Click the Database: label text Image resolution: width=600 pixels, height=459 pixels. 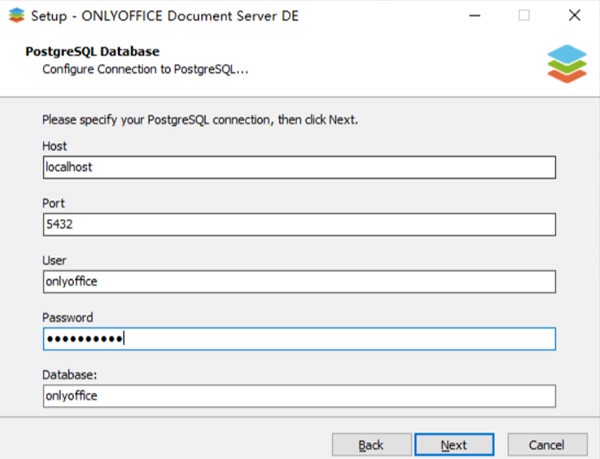click(70, 375)
